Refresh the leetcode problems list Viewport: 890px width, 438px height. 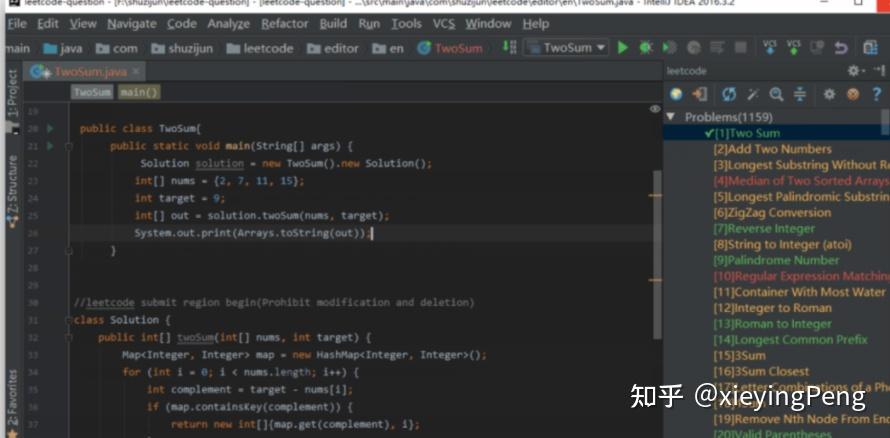tap(729, 94)
